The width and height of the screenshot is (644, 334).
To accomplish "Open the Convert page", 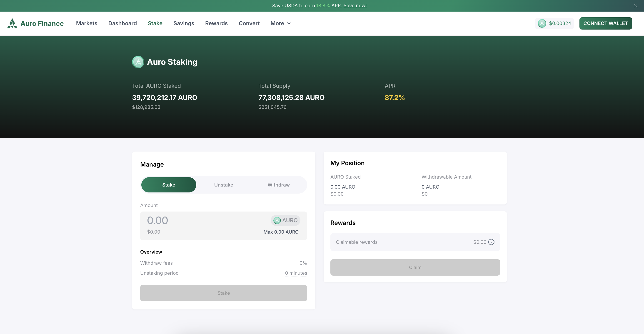I will (x=249, y=23).
